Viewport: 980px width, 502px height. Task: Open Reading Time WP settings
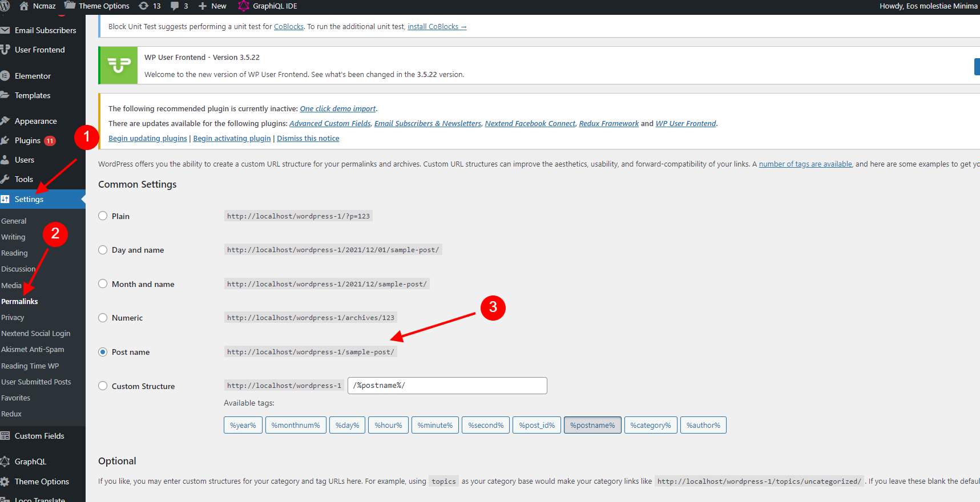pyautogui.click(x=30, y=366)
